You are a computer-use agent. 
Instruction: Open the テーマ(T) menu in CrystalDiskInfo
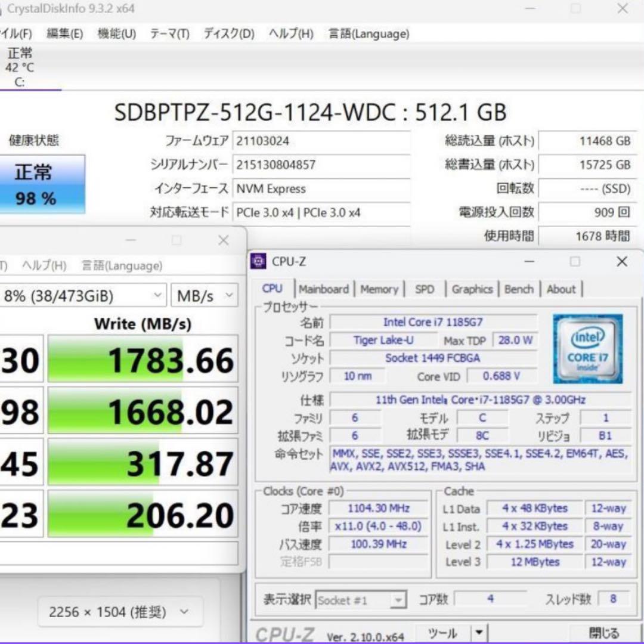169,33
